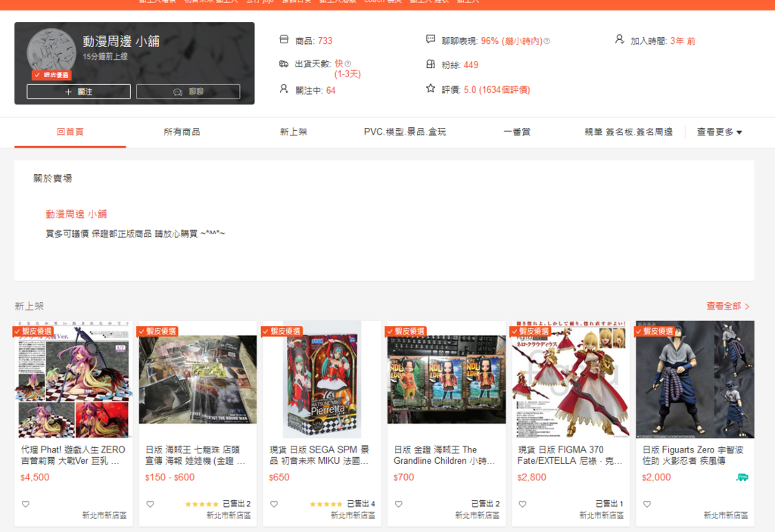Click the 動漫周邊 小舖 orange shop name link
This screenshot has width=775, height=532.
[76, 214]
